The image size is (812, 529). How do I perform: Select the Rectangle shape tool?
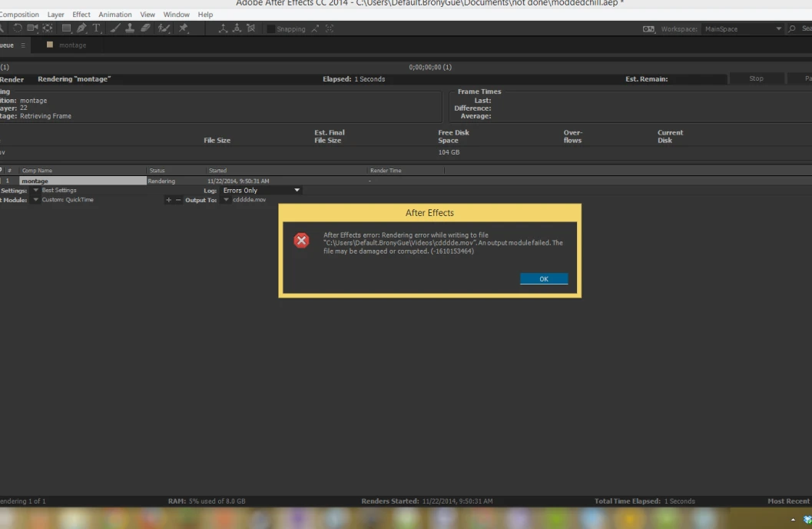[66, 28]
